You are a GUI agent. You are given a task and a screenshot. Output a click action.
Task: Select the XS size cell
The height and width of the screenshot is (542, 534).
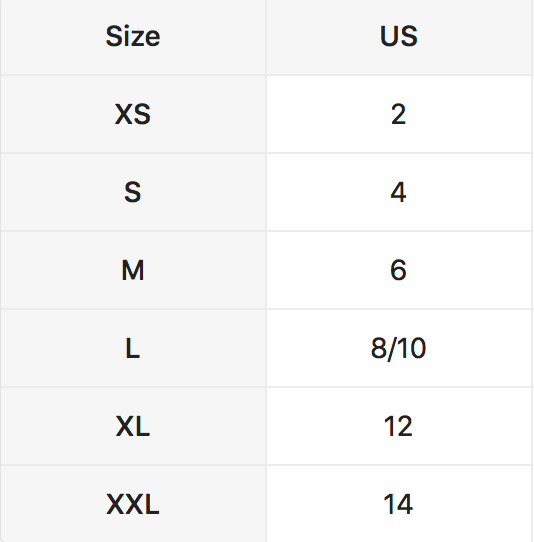(133, 114)
